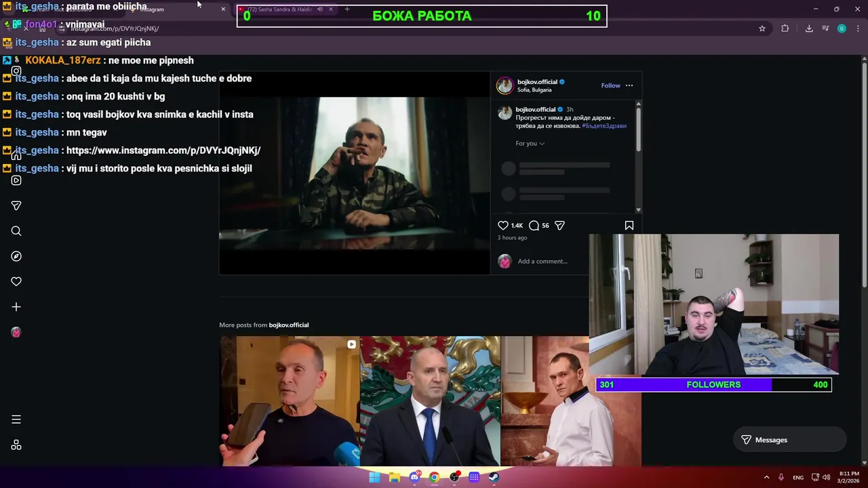Viewport: 868px width, 488px height.
Task: Open the More hamburger menu in sidebar
Action: pos(16,420)
